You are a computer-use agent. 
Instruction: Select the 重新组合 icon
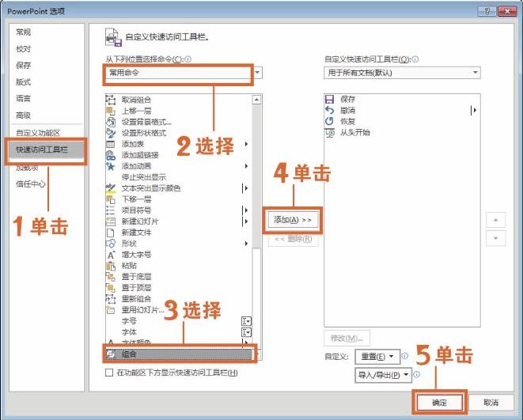pyautogui.click(x=111, y=299)
